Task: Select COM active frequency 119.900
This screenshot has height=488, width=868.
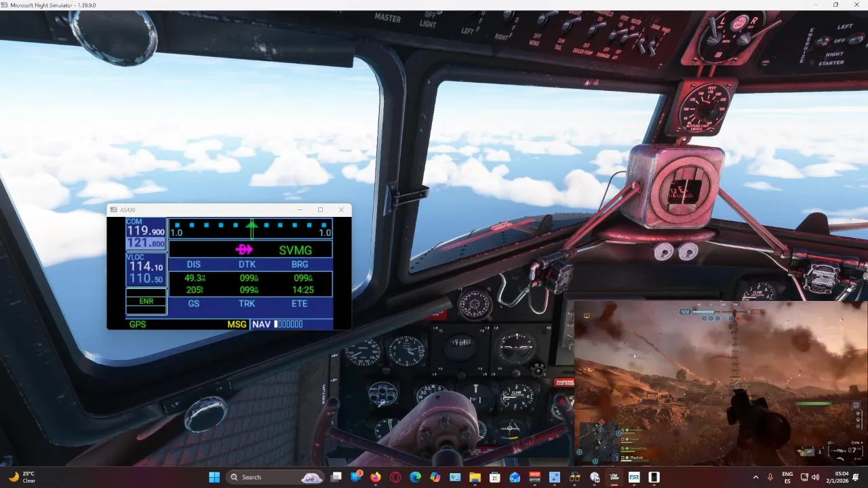Action: (x=146, y=231)
